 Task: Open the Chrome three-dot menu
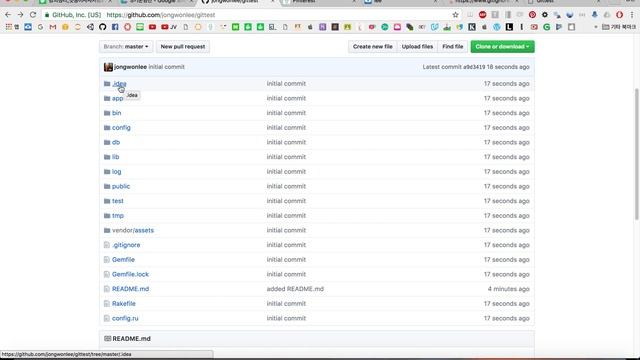[632, 15]
